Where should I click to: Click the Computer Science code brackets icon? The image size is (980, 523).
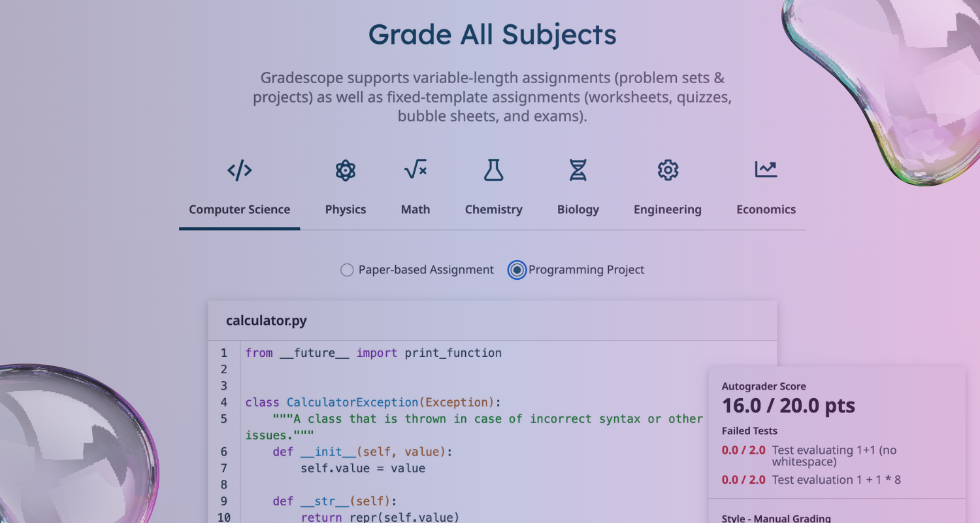(x=239, y=171)
